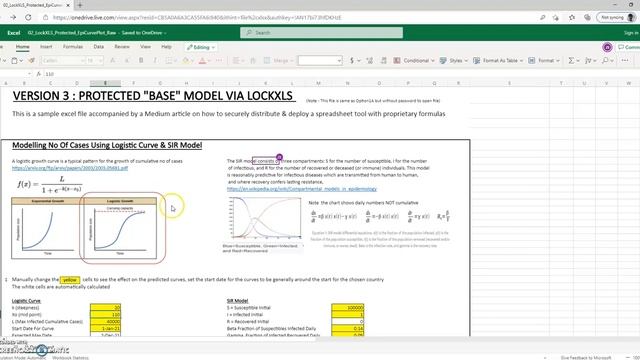
Task: Select the Format Painter brush
Action: tap(31, 60)
